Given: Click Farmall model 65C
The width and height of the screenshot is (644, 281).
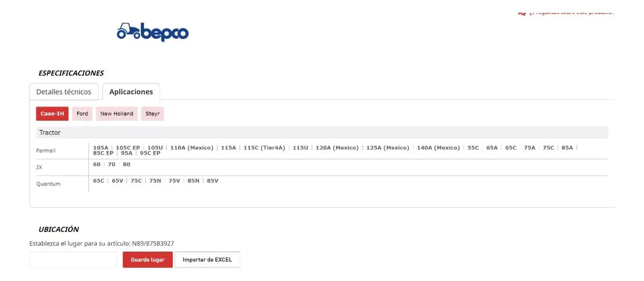Looking at the screenshot, I should point(511,148).
